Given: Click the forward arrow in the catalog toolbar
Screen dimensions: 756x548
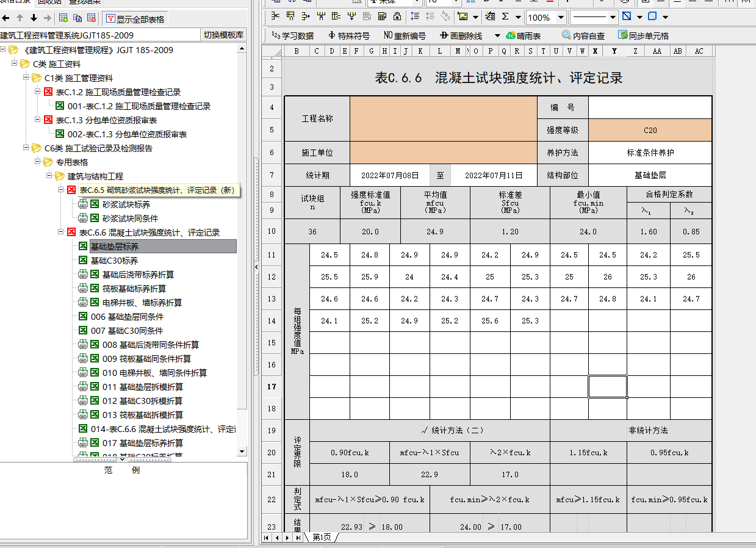Looking at the screenshot, I should [47, 18].
